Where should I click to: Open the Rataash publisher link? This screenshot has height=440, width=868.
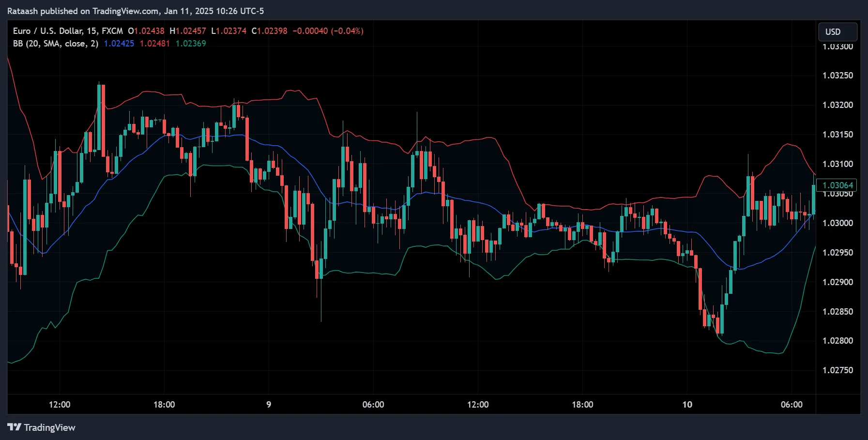tap(23, 11)
